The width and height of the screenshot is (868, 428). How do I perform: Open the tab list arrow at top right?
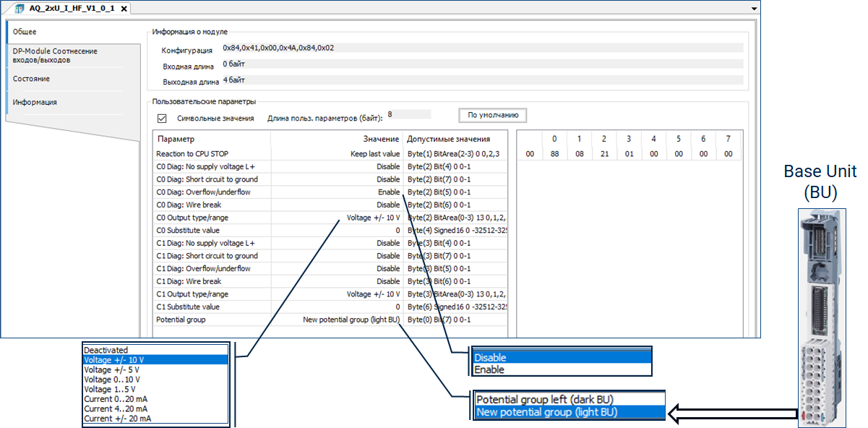pos(755,8)
